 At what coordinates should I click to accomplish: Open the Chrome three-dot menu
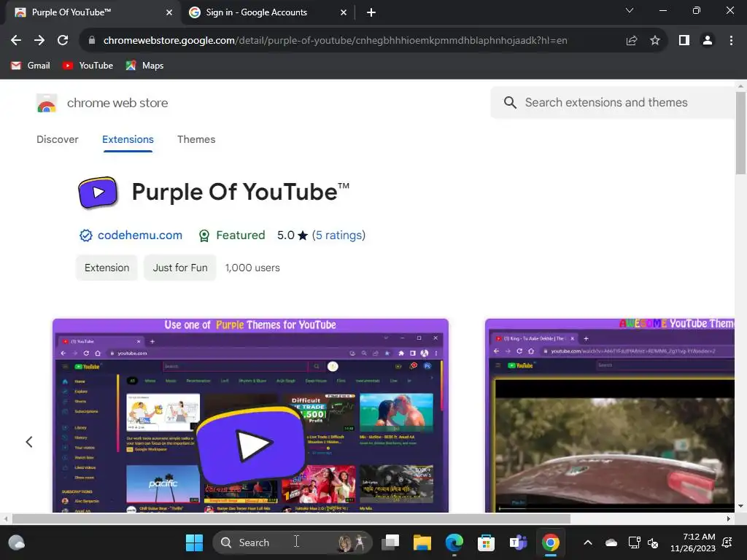pyautogui.click(x=731, y=41)
